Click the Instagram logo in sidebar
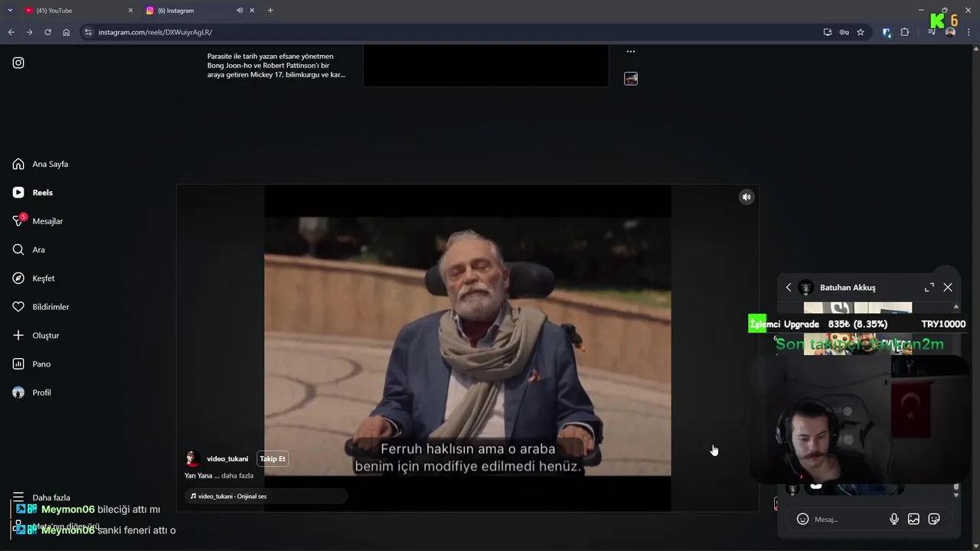This screenshot has width=980, height=551. tap(18, 63)
